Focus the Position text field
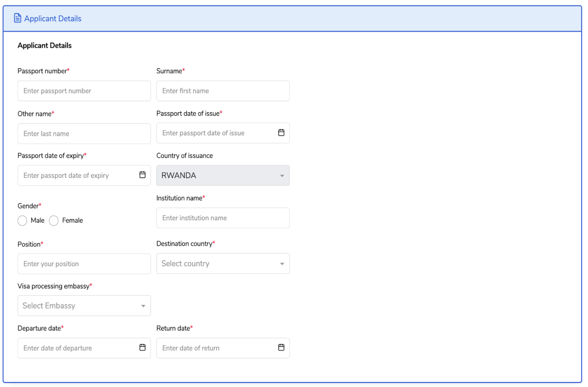 pyautogui.click(x=84, y=264)
